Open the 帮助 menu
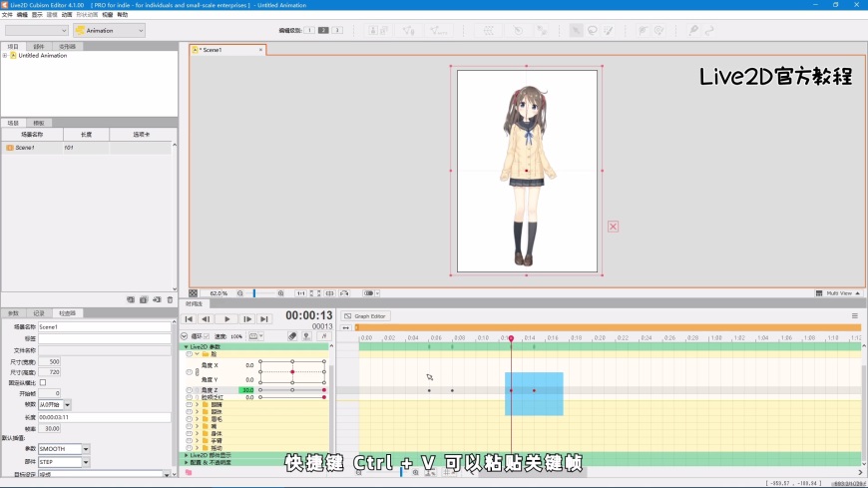Image resolution: width=868 pixels, height=488 pixels. point(123,15)
